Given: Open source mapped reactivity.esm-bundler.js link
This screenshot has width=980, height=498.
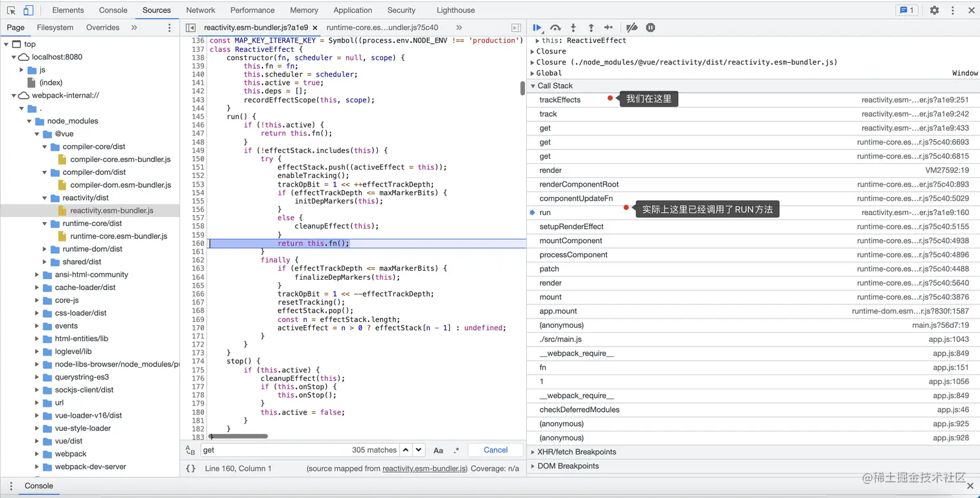Looking at the screenshot, I should 425,468.
